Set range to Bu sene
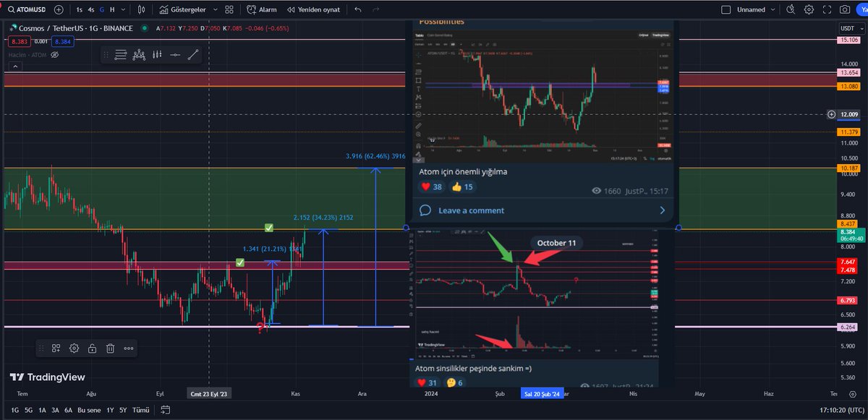 coord(88,411)
